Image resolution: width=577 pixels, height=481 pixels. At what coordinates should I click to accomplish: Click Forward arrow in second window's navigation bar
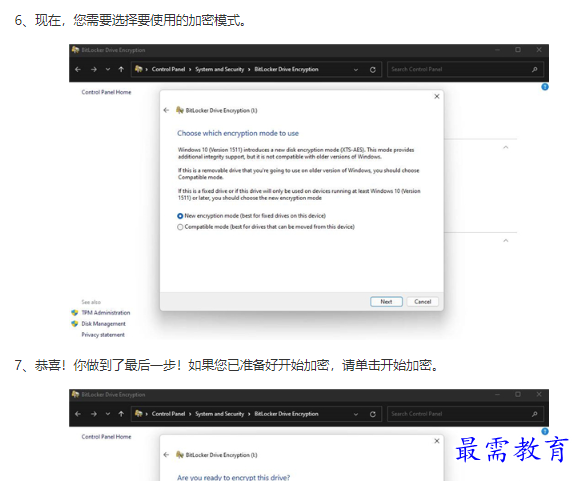pyautogui.click(x=94, y=414)
